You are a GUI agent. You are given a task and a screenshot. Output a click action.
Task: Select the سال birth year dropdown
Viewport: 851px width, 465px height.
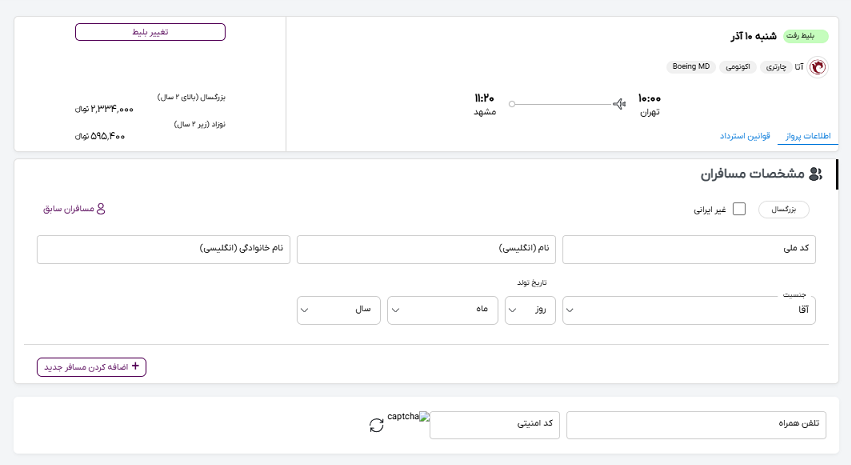[338, 310]
